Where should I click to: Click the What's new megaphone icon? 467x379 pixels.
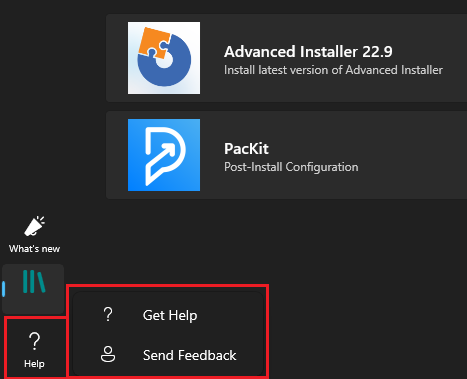(x=34, y=226)
